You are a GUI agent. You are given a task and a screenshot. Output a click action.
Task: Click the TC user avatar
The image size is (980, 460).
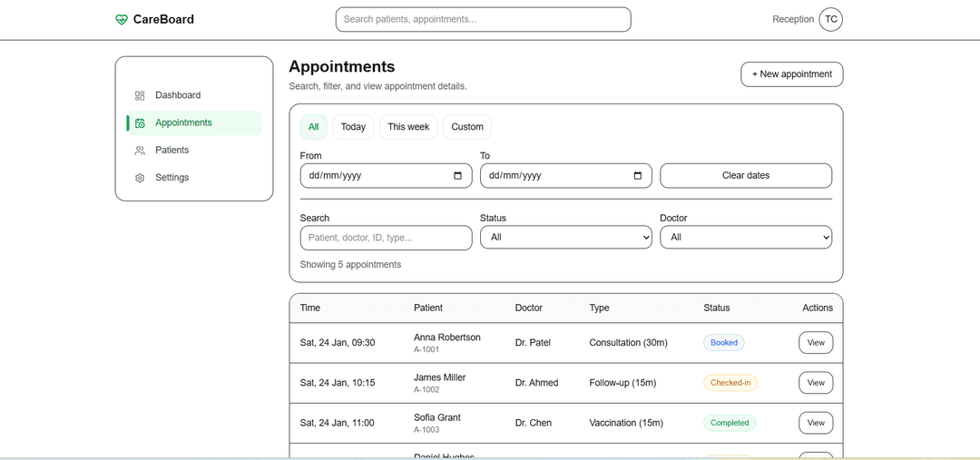coord(830,19)
